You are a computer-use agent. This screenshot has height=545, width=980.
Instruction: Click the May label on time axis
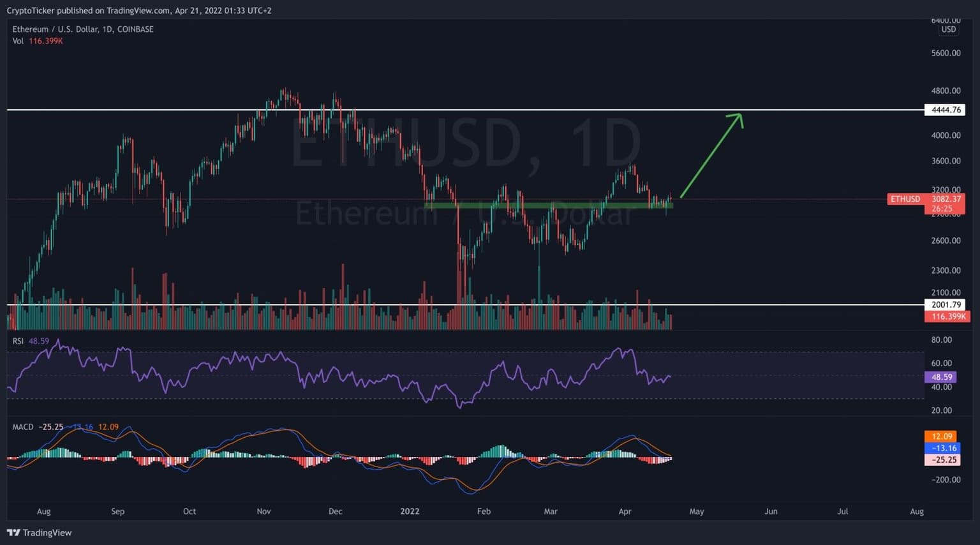point(697,511)
